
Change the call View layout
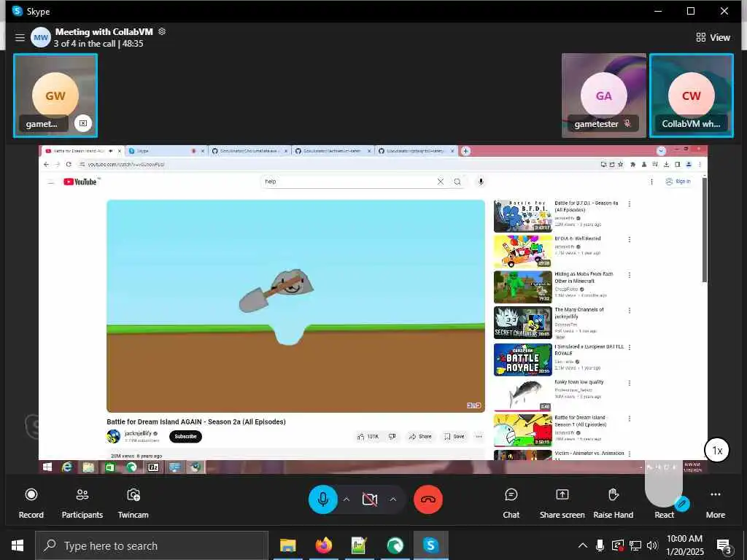pyautogui.click(x=713, y=37)
